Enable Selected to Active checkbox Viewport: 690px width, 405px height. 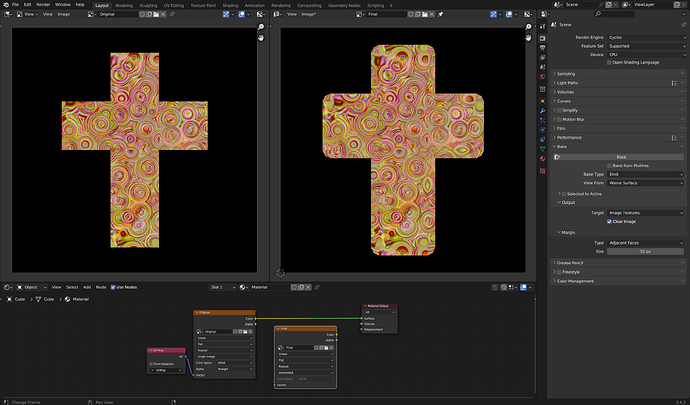(564, 194)
